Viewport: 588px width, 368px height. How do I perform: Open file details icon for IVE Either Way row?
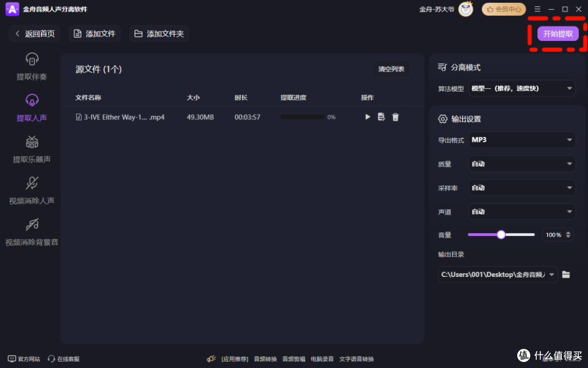381,117
